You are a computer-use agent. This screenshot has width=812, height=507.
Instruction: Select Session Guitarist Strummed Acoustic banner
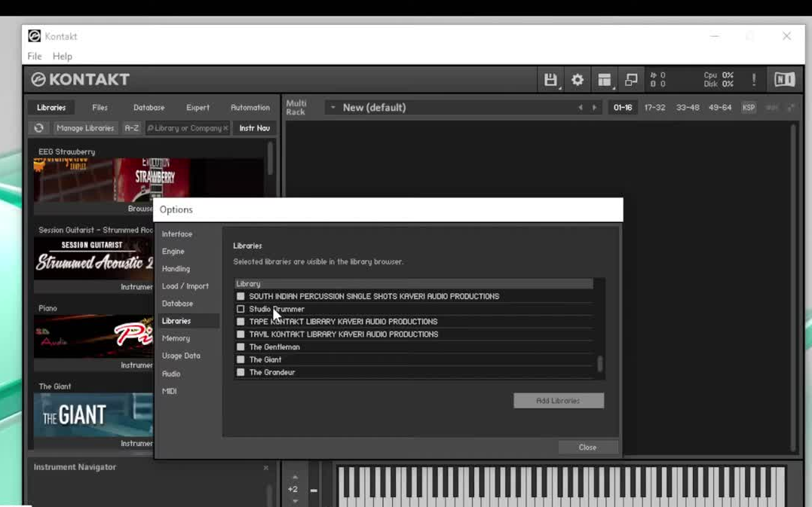click(93, 258)
